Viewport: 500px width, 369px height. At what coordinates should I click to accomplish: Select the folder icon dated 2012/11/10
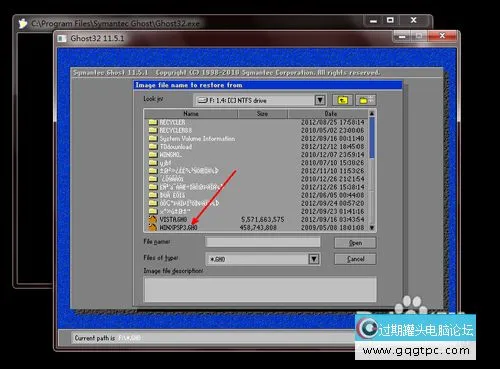(x=153, y=171)
